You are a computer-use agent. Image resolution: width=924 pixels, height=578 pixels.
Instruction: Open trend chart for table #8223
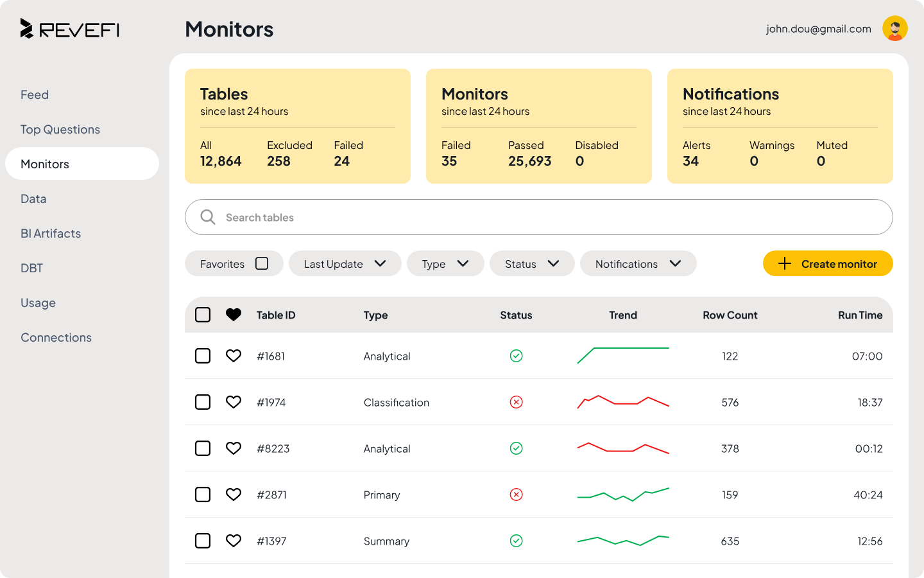(623, 448)
